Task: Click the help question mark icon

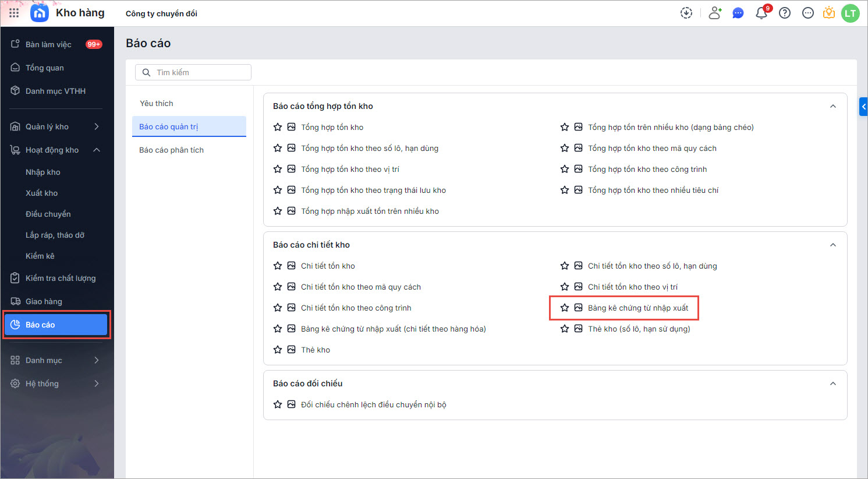Action: 785,13
